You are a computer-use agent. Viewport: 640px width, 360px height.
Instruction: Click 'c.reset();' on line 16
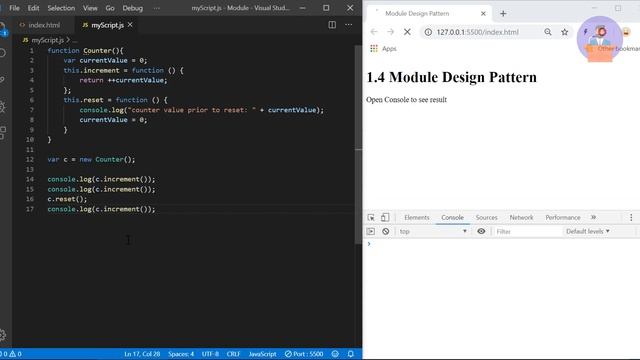tap(67, 199)
